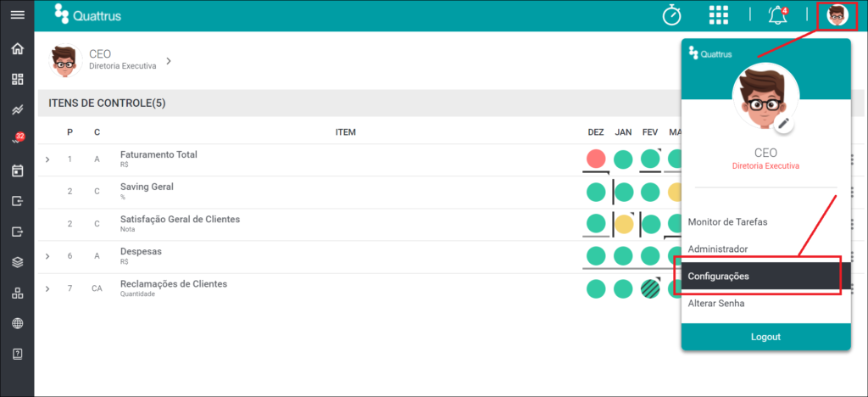The width and height of the screenshot is (868, 397).
Task: Open tasks icon with 32 badge
Action: 19,138
